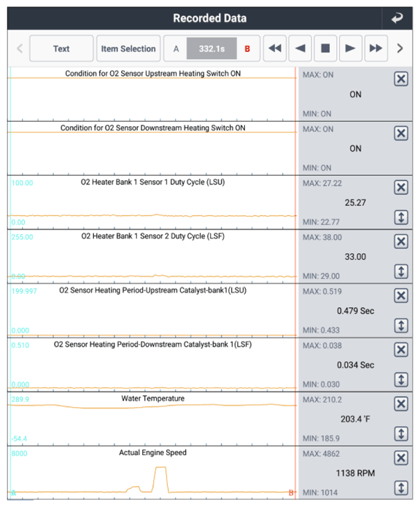The height and width of the screenshot is (507, 420).
Task: Click the 332.1s time display
Action: (x=211, y=49)
